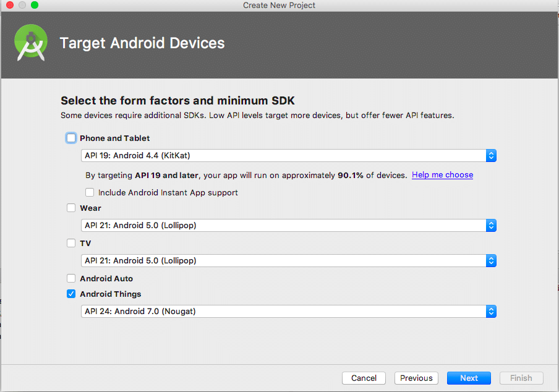
Task: Click the Android Studio logo icon
Action: point(30,43)
